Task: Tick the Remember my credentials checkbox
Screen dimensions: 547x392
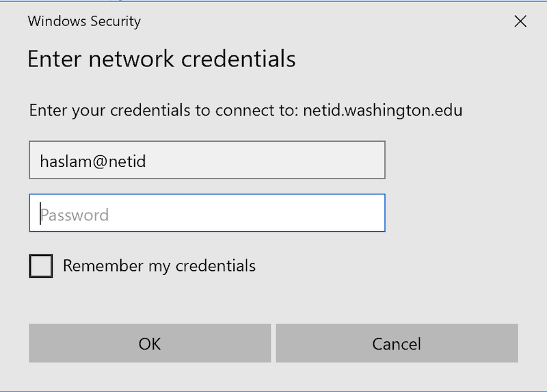Action: 41,266
